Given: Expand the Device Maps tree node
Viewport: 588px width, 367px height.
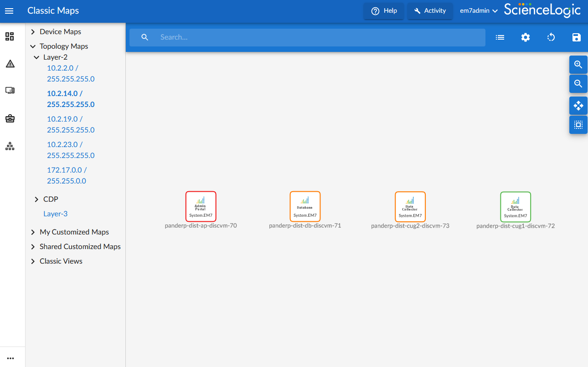Looking at the screenshot, I should [33, 32].
